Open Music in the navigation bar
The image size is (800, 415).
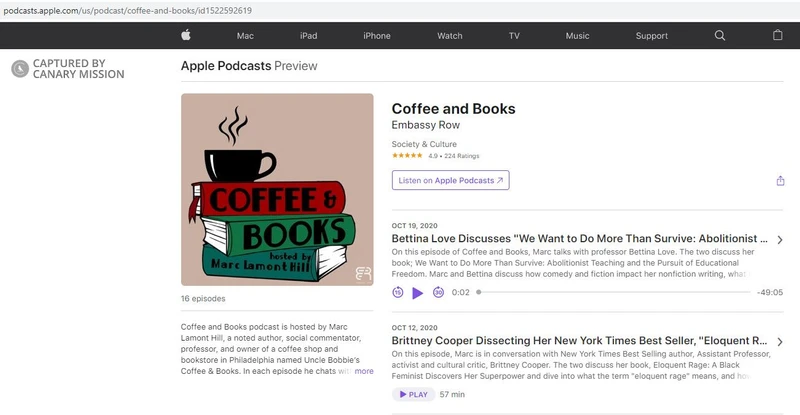tap(577, 36)
